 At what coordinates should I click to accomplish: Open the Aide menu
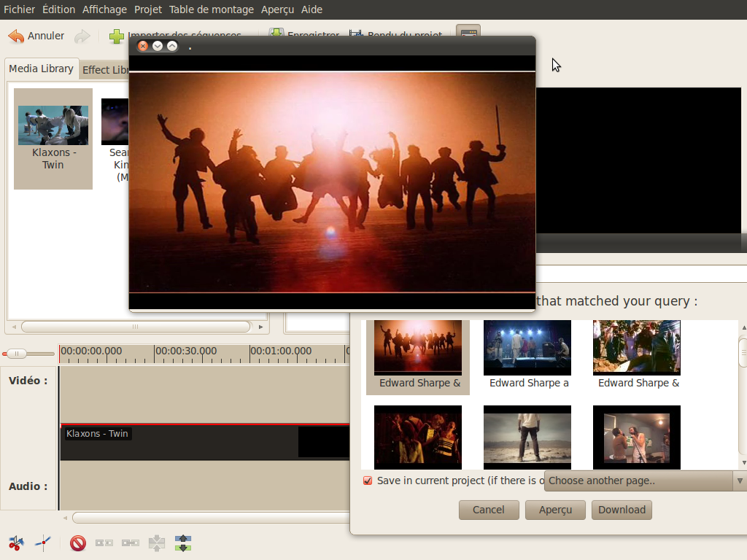pos(311,9)
